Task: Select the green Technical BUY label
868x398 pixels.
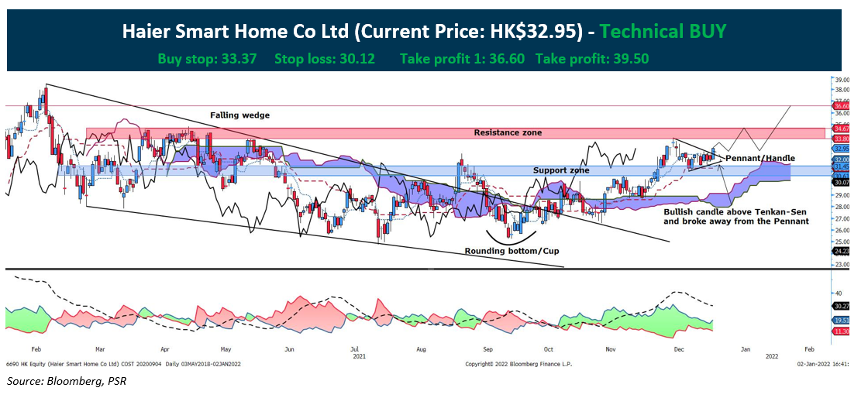Action: [x=663, y=32]
